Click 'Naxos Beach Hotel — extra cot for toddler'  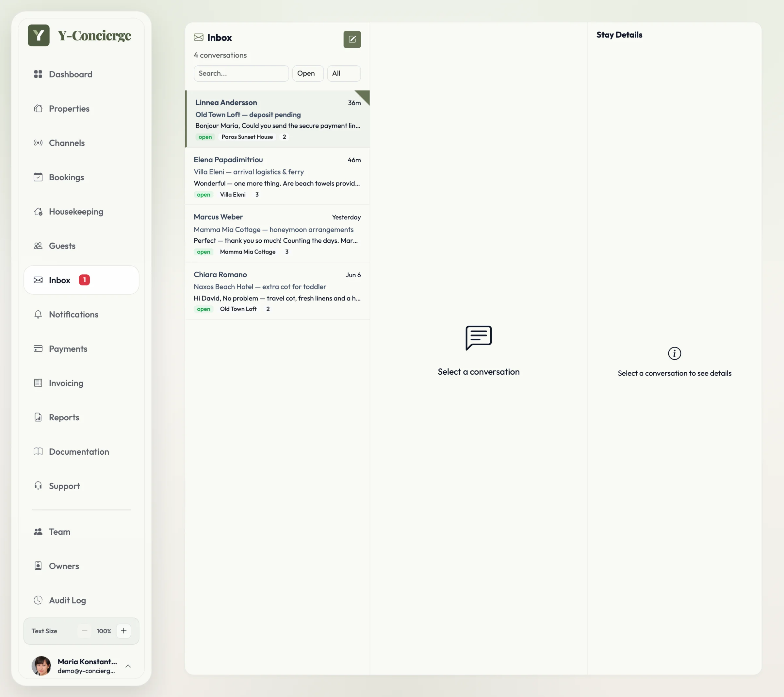point(260,286)
